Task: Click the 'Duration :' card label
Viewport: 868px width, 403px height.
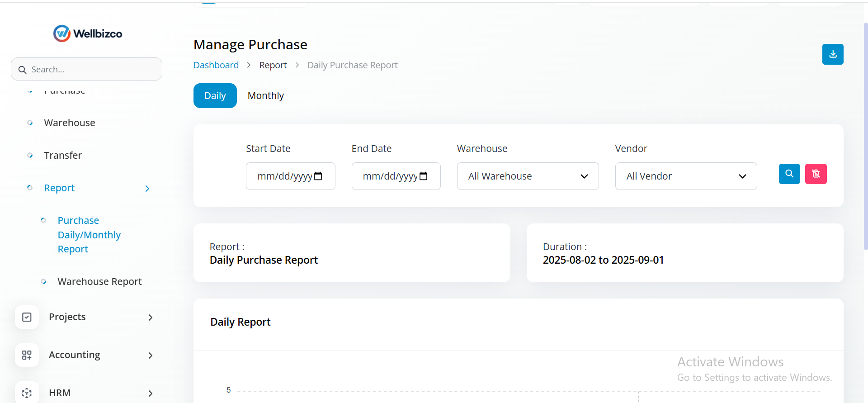Action: click(x=565, y=247)
